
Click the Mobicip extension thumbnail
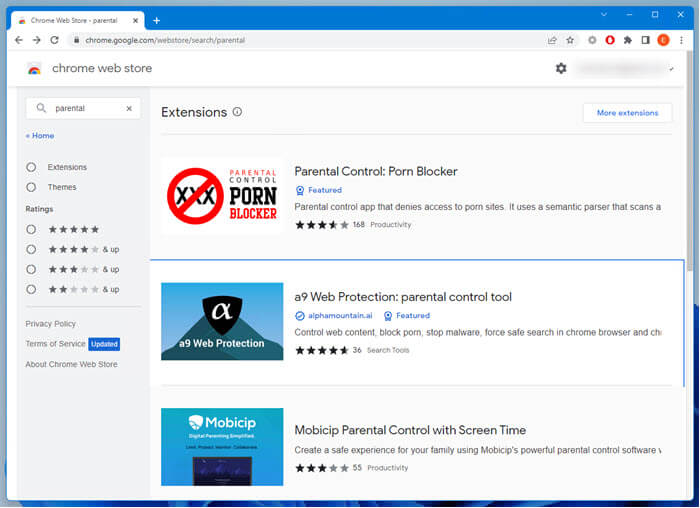click(x=222, y=447)
